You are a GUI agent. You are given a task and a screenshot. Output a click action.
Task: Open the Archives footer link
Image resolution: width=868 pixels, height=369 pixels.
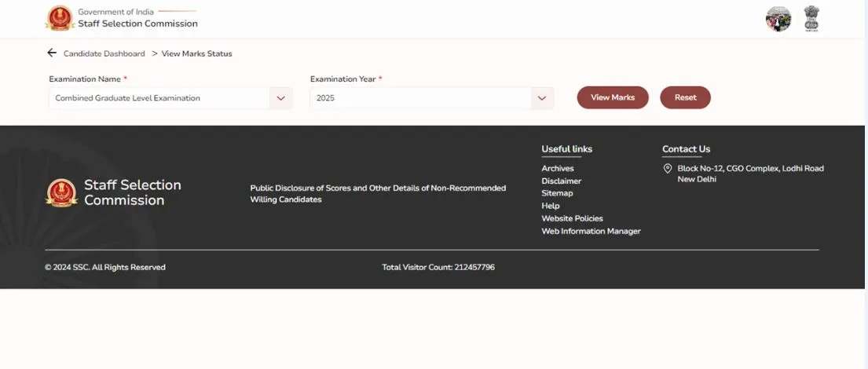pyautogui.click(x=558, y=168)
